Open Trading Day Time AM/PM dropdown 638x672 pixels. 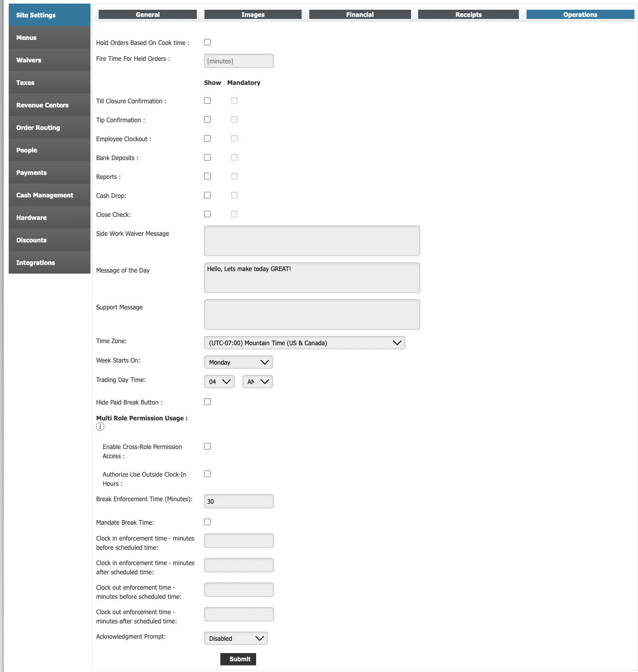coord(258,382)
